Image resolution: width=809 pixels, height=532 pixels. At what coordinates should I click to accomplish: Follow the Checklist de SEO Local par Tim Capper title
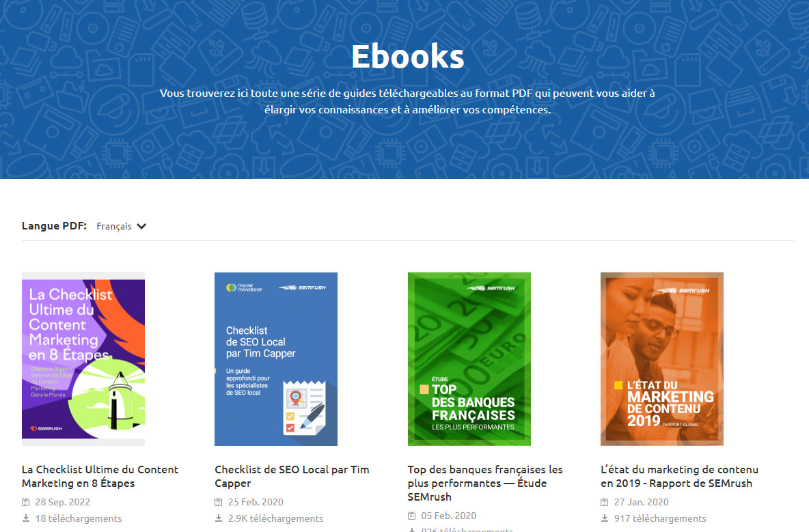tap(292, 476)
